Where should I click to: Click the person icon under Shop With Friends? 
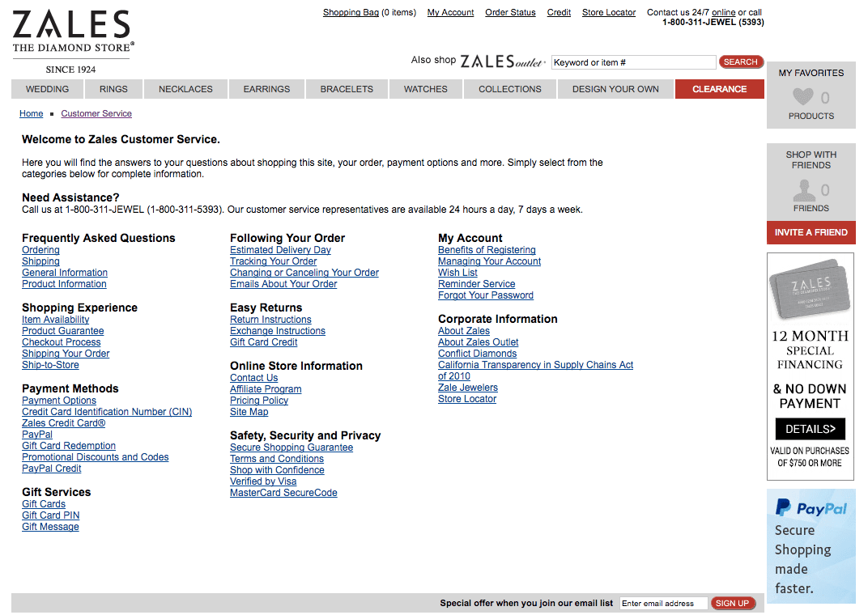(x=803, y=191)
